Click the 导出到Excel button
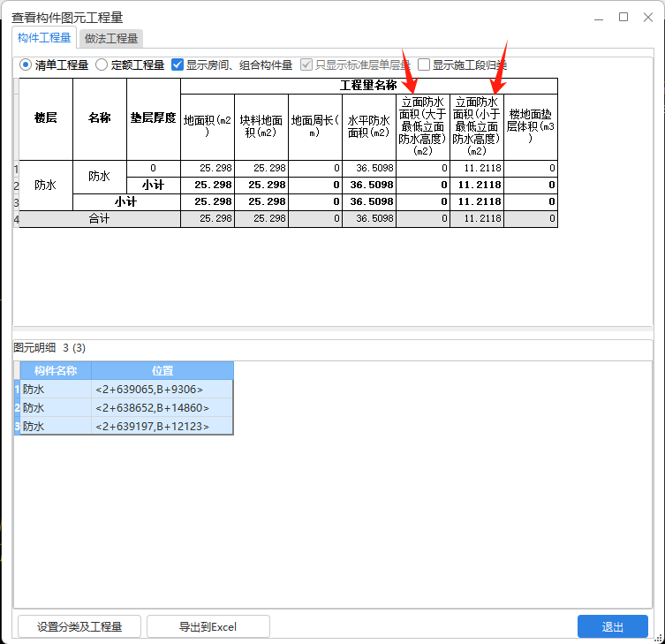 coord(208,626)
